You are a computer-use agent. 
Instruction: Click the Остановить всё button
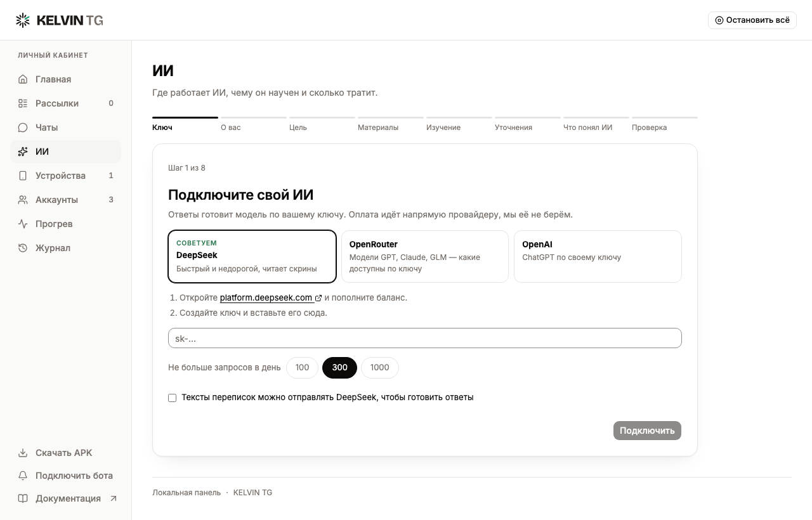point(752,20)
